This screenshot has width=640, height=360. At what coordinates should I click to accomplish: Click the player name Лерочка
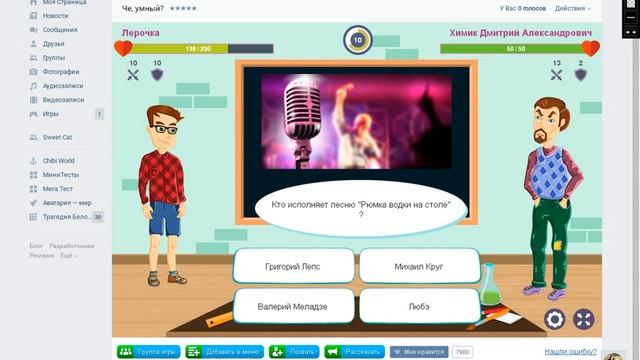tap(140, 33)
